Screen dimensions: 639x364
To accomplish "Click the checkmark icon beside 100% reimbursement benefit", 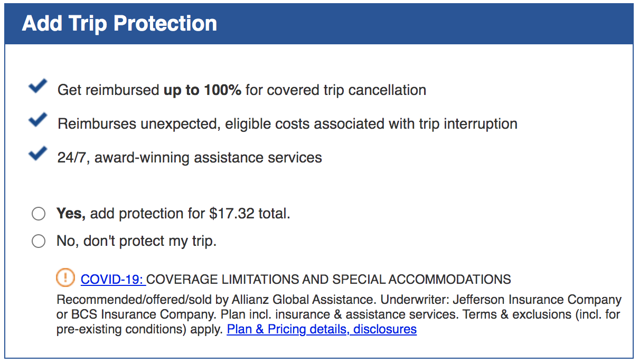I will click(37, 87).
